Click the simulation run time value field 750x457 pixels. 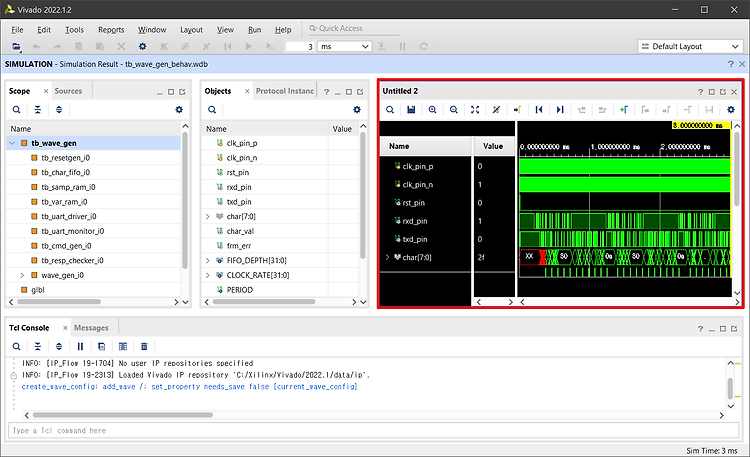300,46
